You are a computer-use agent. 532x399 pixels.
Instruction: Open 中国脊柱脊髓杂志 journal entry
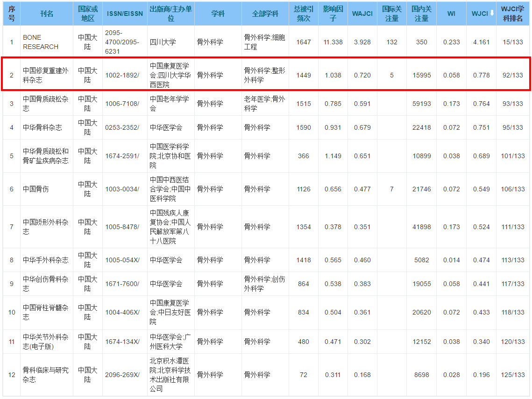[45, 312]
